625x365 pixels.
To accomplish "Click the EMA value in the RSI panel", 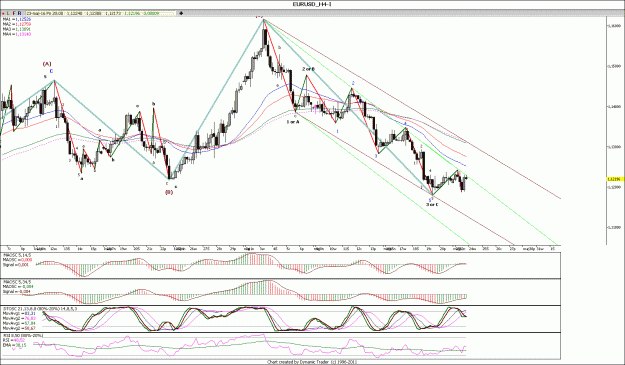I will [15, 345].
